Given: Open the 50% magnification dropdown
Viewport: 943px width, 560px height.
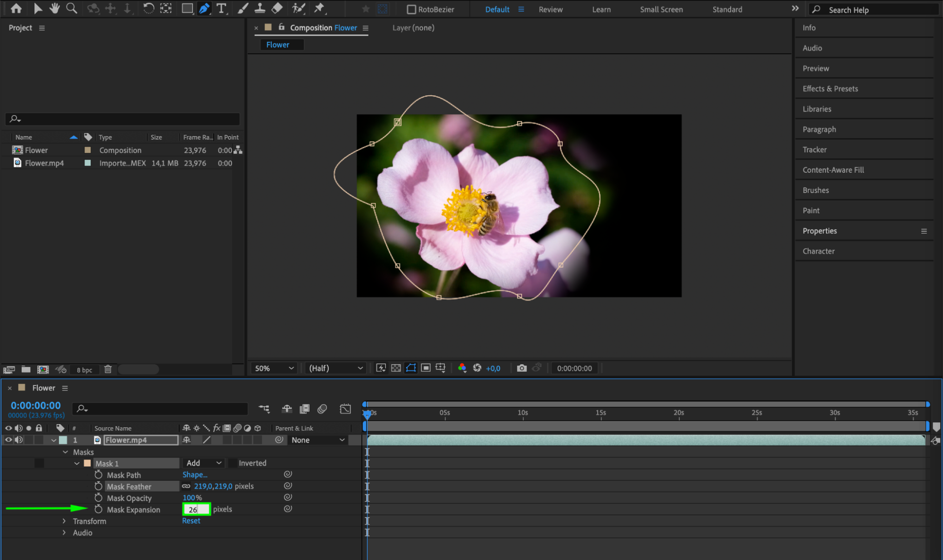Looking at the screenshot, I should [x=274, y=368].
